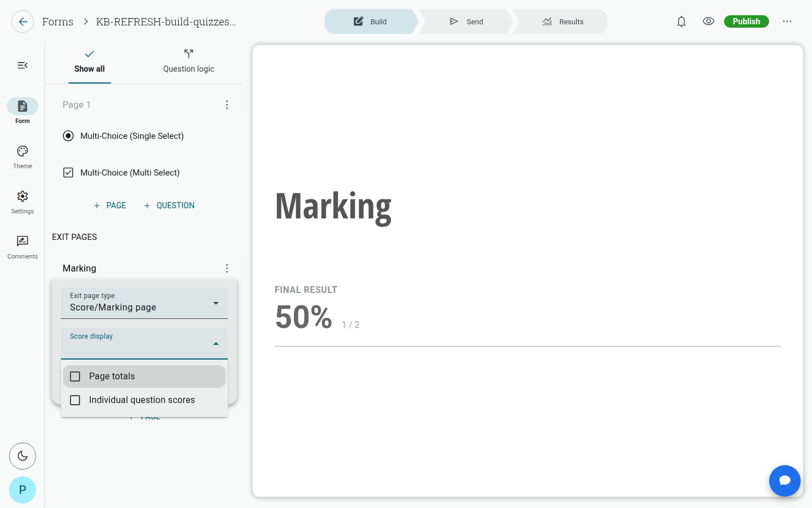
Task: Open the Exit page type dropdown
Action: coord(144,303)
